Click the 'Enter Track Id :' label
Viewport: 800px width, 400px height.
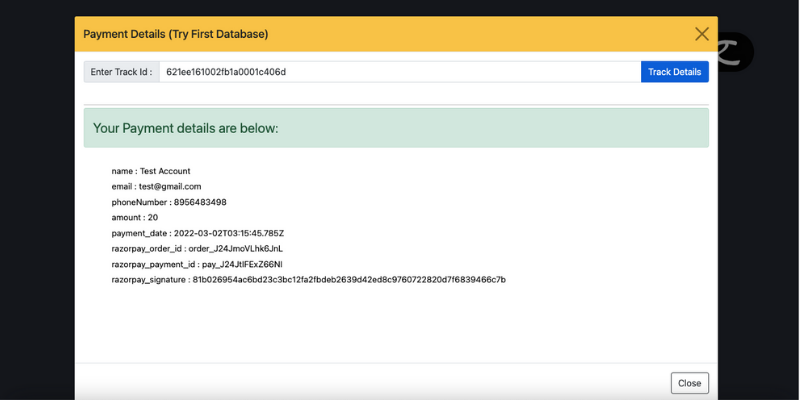[x=121, y=72]
